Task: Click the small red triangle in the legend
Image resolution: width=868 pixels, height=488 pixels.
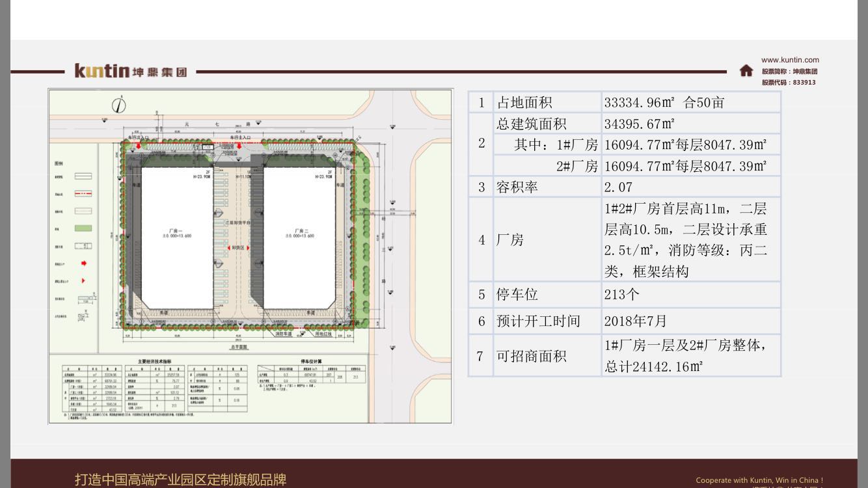Action: [x=83, y=281]
